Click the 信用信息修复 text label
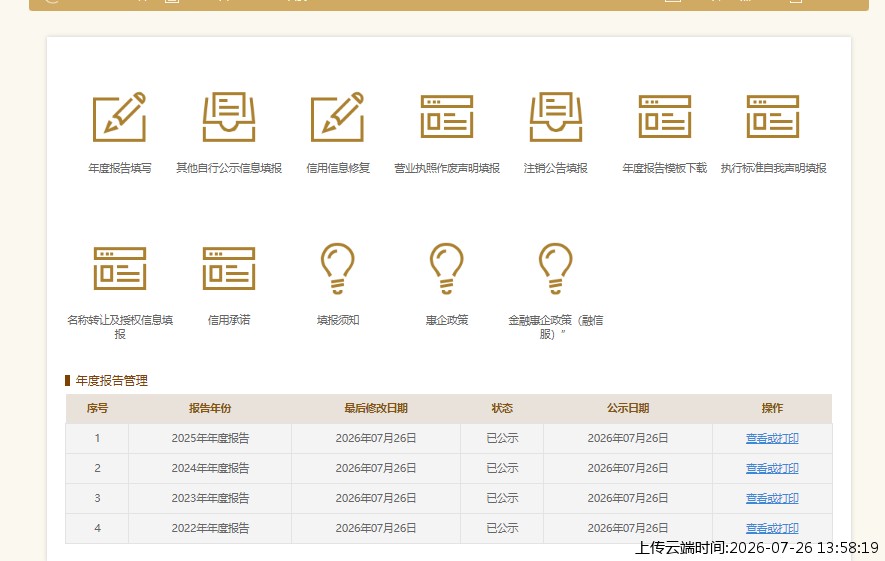 [x=338, y=168]
